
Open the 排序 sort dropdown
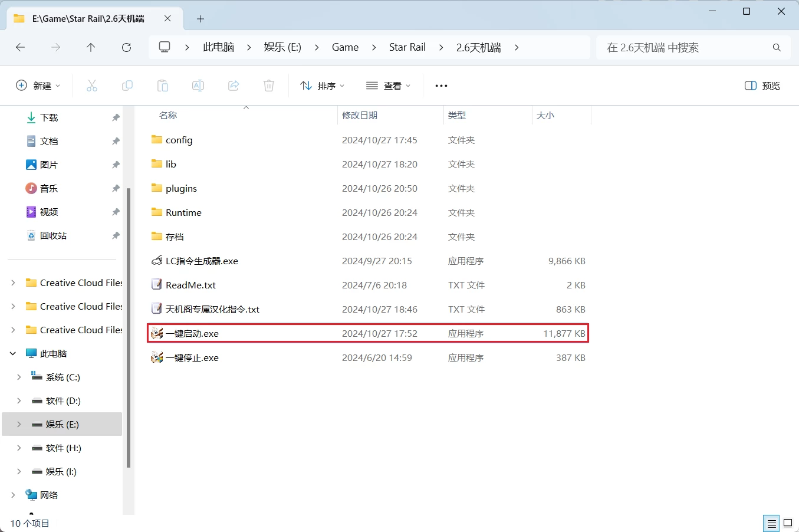(x=322, y=86)
